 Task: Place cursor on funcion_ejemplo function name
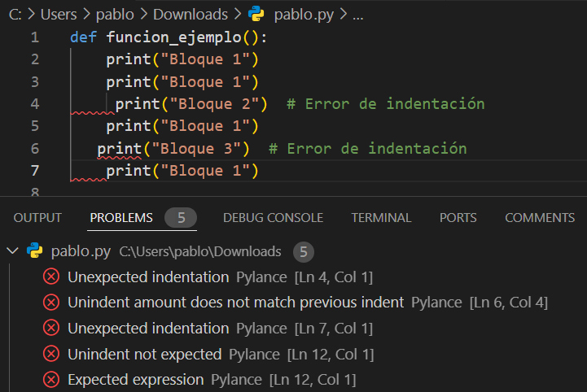pyautogui.click(x=174, y=37)
